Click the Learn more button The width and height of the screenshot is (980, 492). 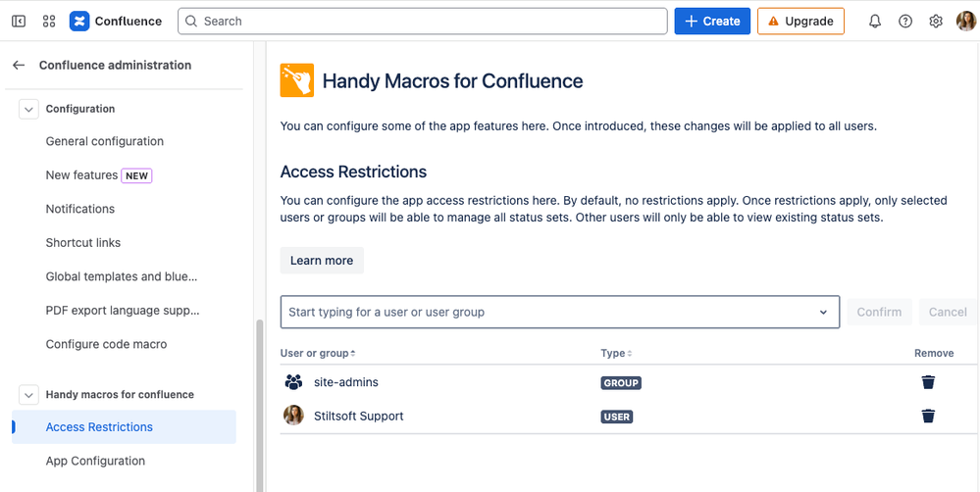[x=322, y=261]
